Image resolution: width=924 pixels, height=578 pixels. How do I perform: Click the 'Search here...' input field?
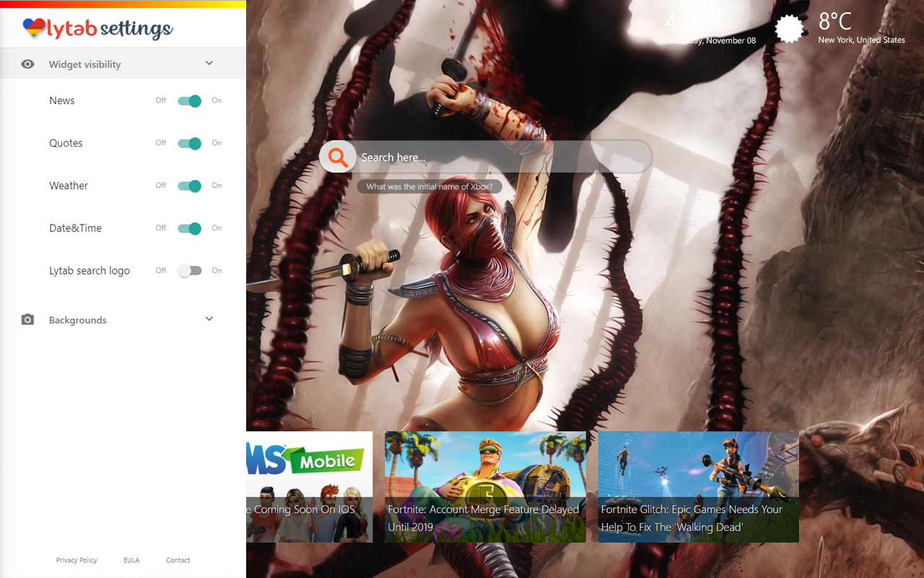click(498, 157)
